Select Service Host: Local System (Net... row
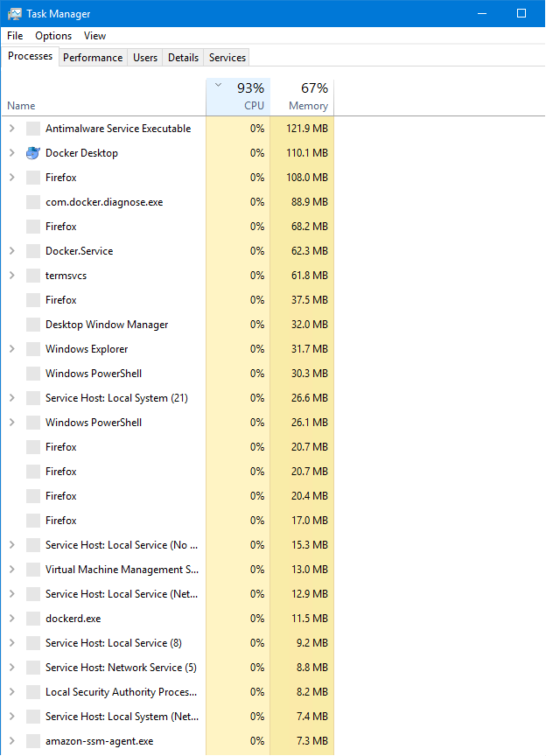 (x=168, y=717)
